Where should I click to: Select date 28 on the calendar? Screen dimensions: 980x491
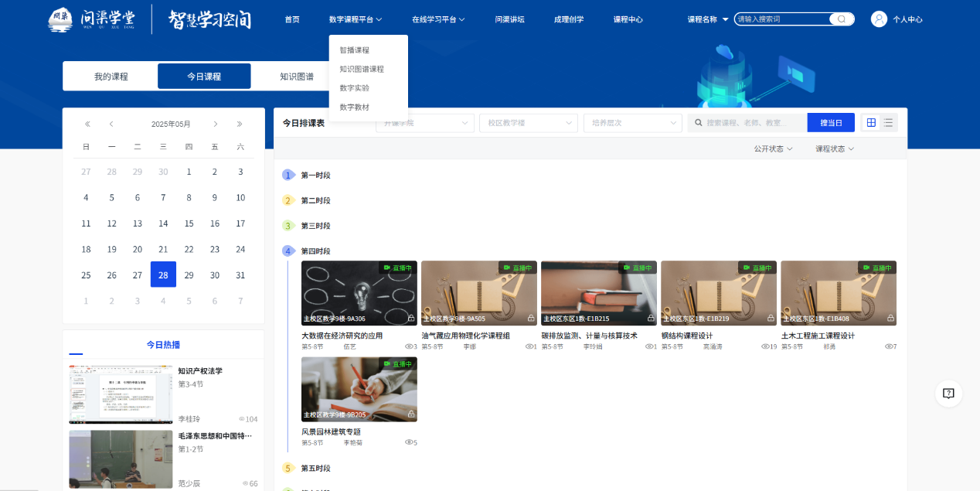(163, 274)
